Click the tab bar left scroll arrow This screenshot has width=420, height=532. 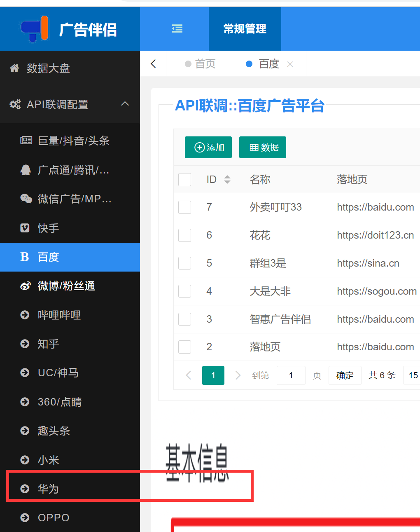[154, 63]
